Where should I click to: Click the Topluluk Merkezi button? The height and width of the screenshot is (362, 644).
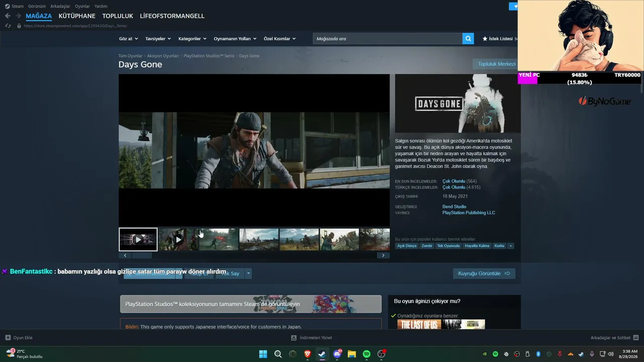(x=497, y=64)
